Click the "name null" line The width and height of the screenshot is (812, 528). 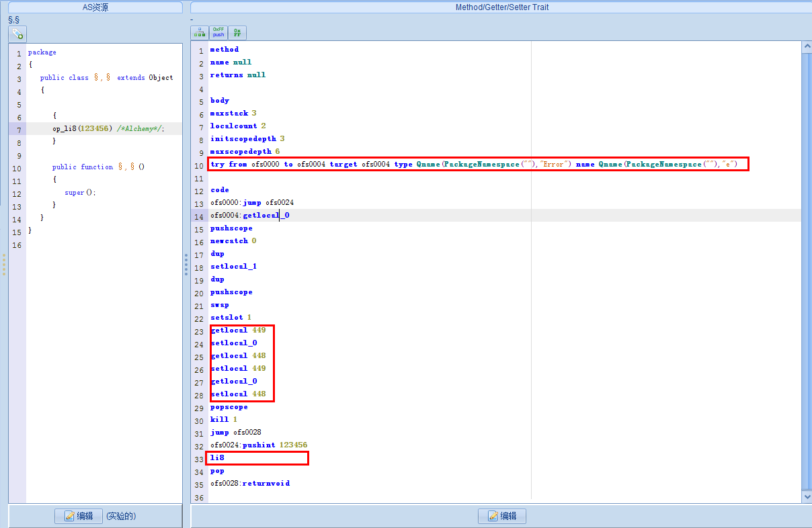(x=231, y=62)
